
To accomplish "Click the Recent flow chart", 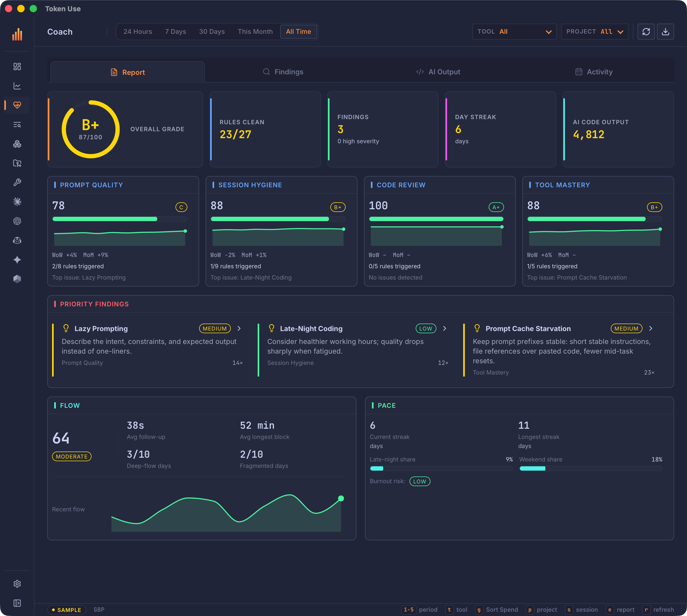I will [226, 513].
